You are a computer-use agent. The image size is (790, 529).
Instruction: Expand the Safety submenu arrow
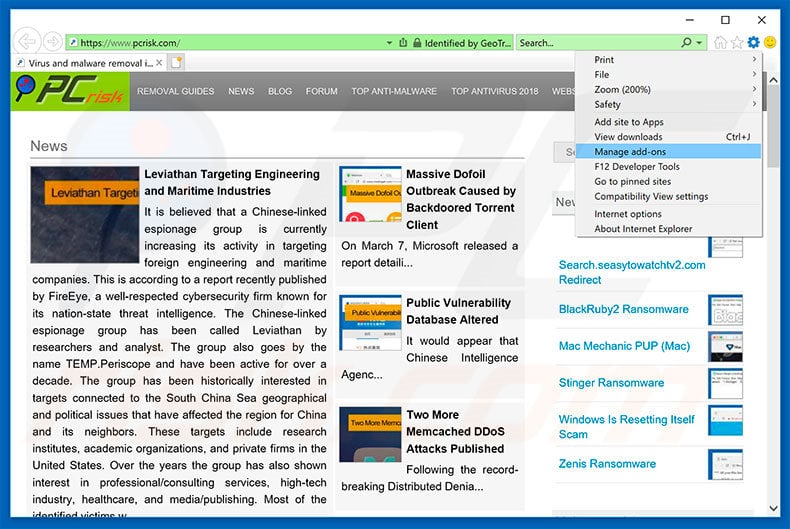pyautogui.click(x=754, y=104)
